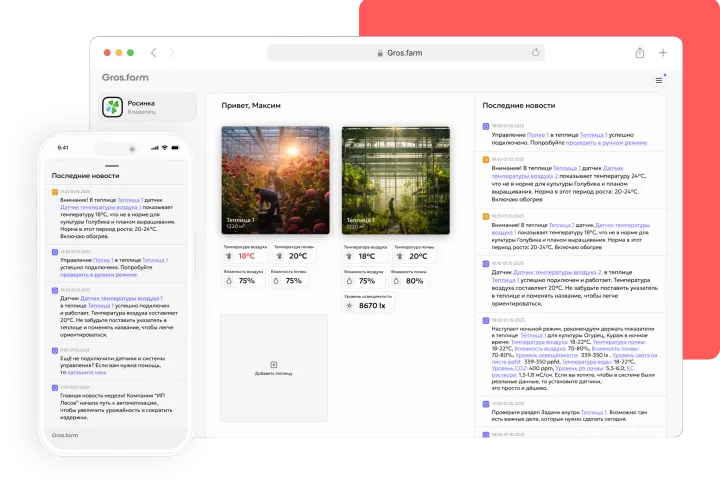Image resolution: width=720 pixels, height=484 pixels.
Task: Go back with the browser back arrow
Action: coord(153,53)
